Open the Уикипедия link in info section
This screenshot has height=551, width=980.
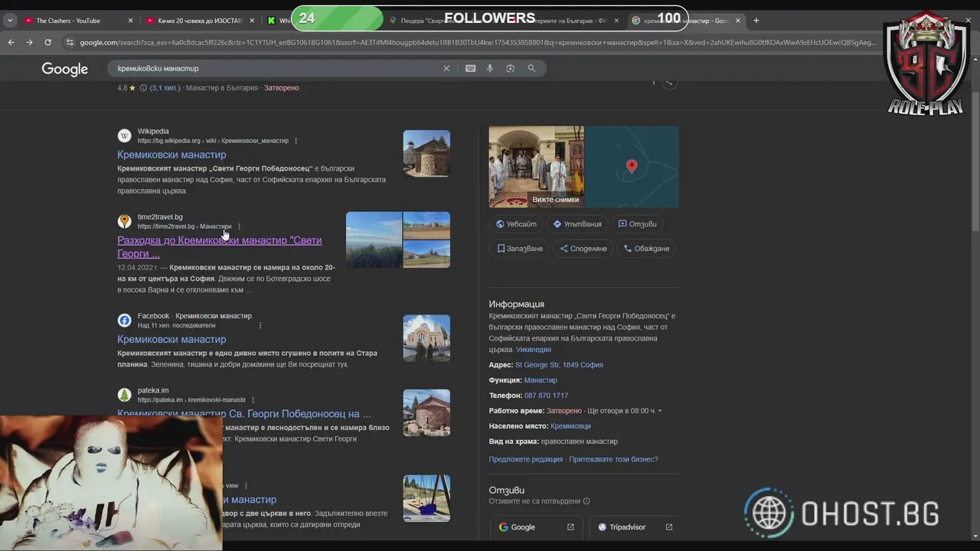[534, 350]
